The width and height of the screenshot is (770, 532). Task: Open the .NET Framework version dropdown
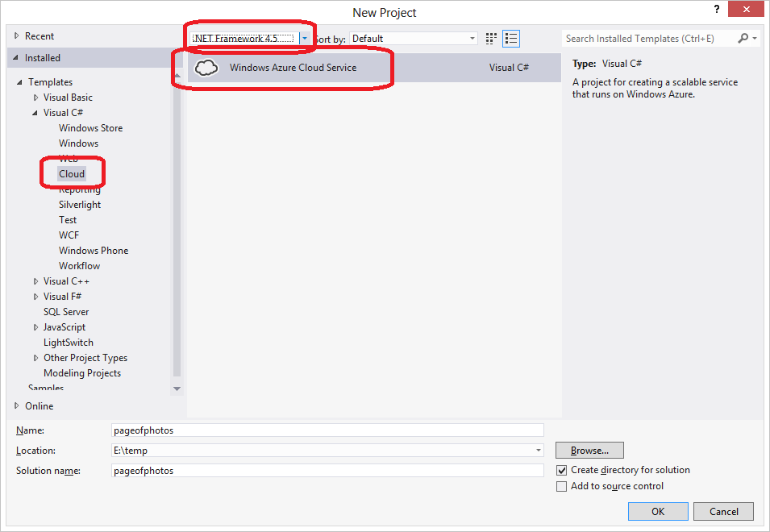point(305,38)
